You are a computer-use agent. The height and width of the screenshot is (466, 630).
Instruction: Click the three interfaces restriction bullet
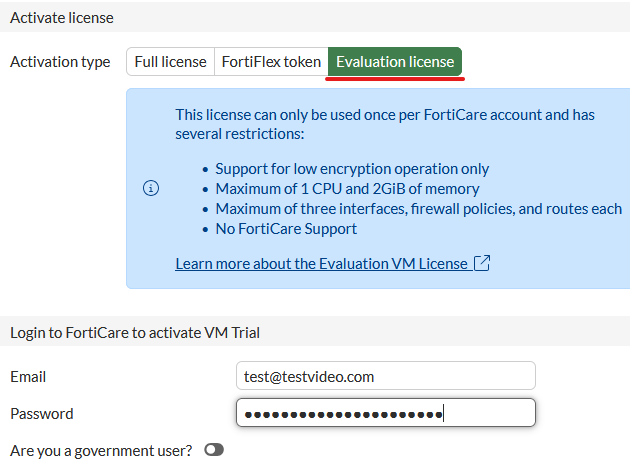click(x=418, y=209)
